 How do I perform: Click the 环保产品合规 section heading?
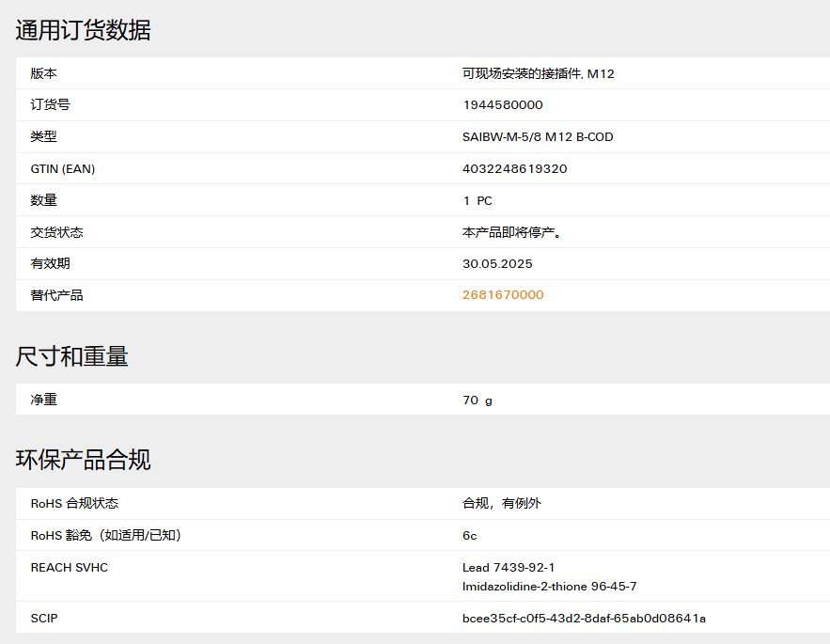tap(83, 459)
